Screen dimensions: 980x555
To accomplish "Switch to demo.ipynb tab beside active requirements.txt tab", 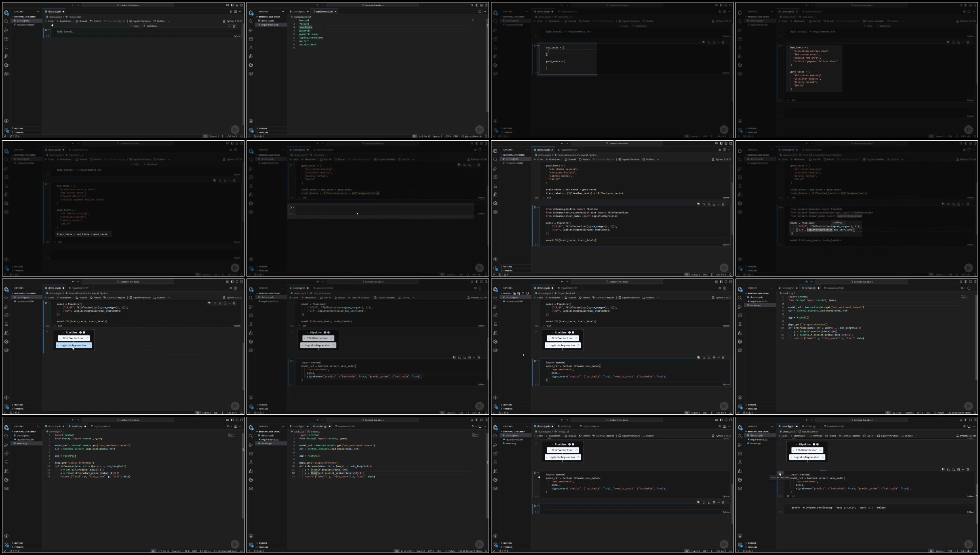I will pos(299,11).
